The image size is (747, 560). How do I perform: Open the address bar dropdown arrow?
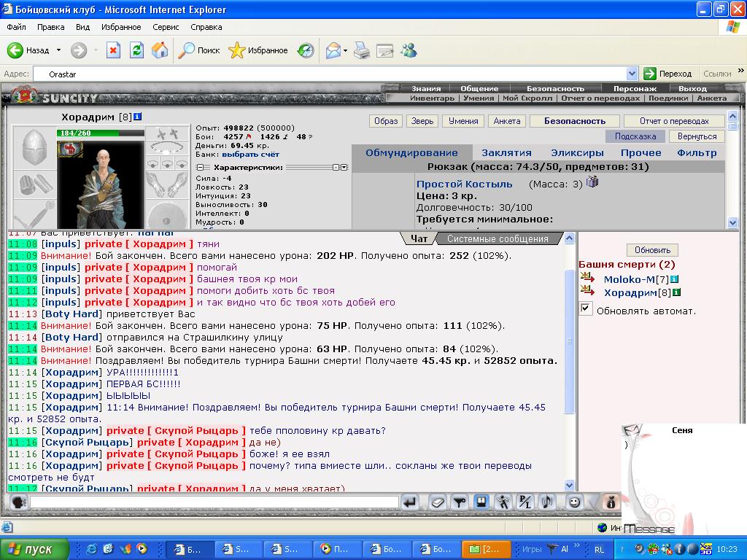click(632, 74)
